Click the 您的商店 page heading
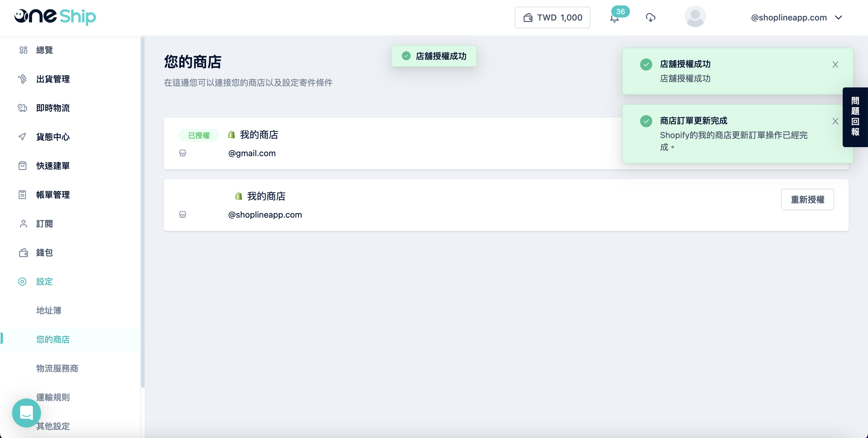Image resolution: width=868 pixels, height=438 pixels. 193,62
